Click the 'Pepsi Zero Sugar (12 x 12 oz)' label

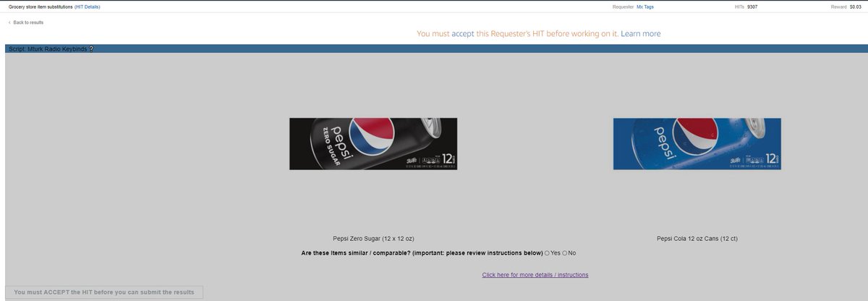pos(373,238)
